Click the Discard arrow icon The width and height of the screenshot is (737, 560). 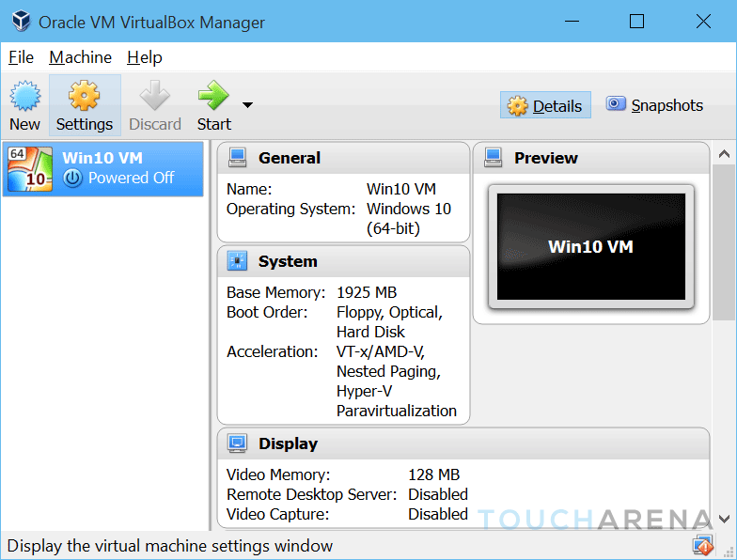(154, 96)
